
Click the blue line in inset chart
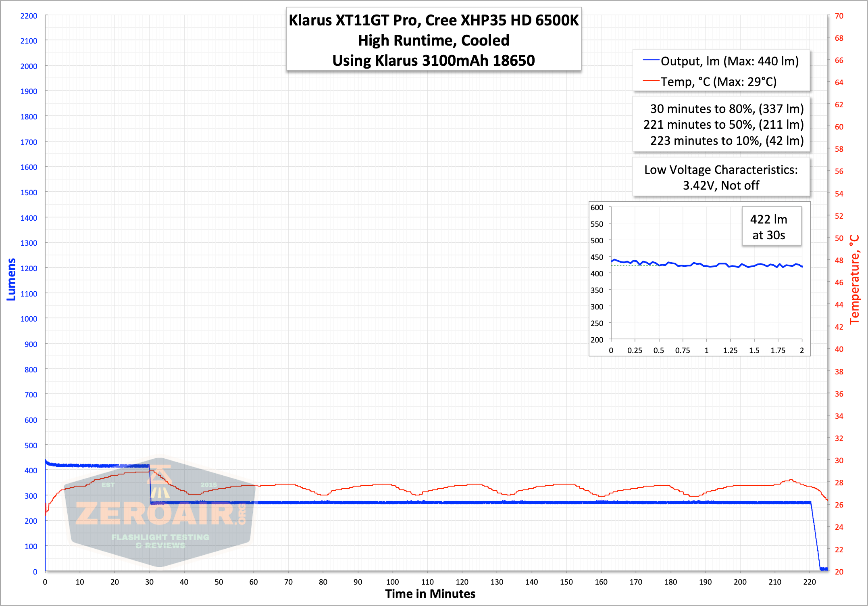point(707,264)
